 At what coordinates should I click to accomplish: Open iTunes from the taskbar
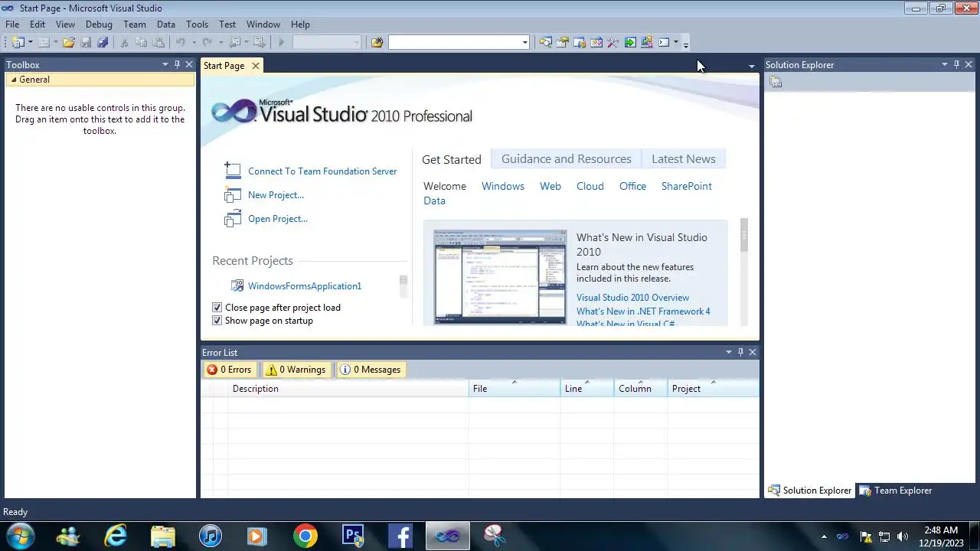pos(211,536)
